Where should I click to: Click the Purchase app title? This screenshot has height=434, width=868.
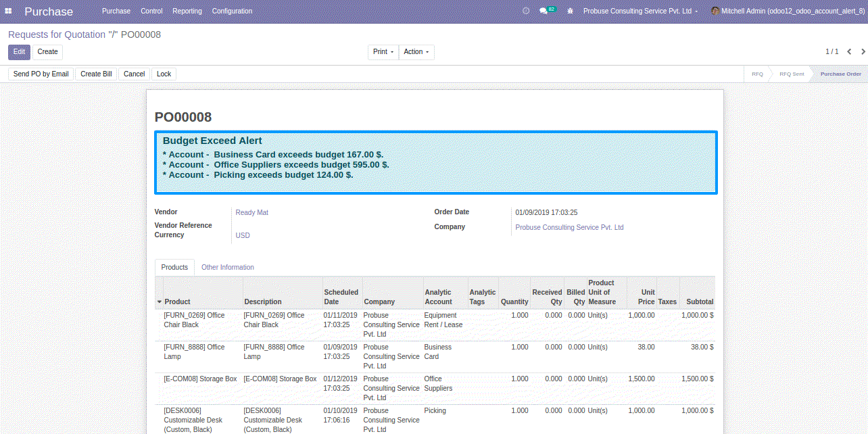pos(49,11)
